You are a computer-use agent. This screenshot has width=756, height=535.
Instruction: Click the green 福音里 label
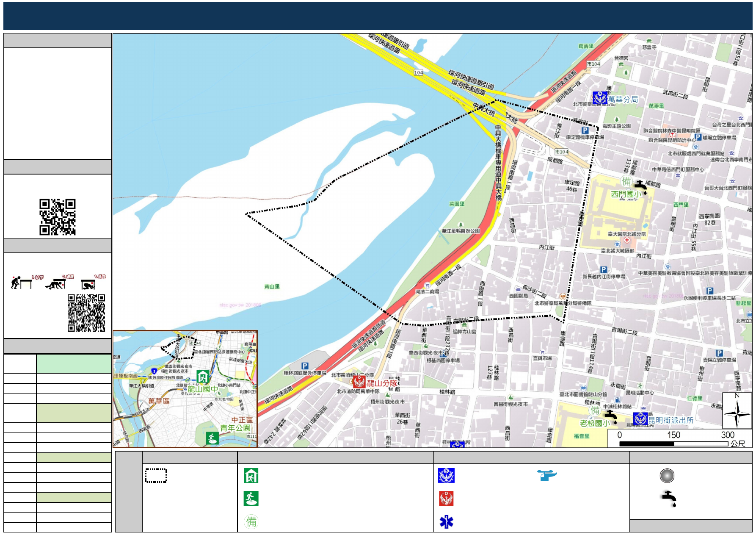pos(582,436)
